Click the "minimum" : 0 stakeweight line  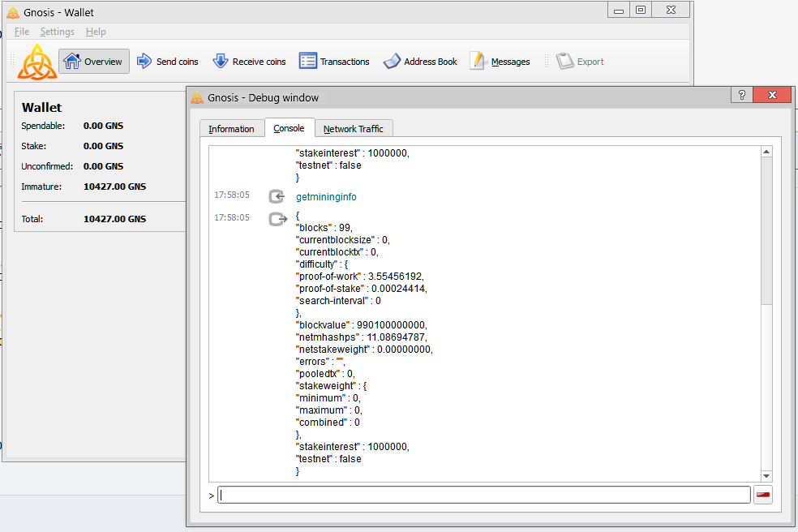click(328, 398)
